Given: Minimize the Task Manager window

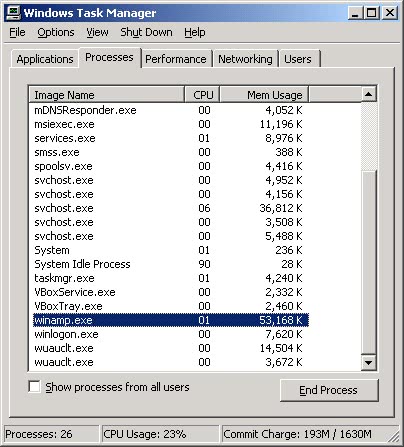Looking at the screenshot, I should pos(355,13).
